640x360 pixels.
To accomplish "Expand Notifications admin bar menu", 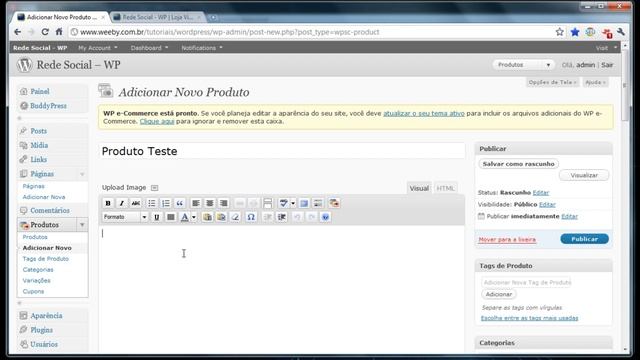I will coord(202,48).
